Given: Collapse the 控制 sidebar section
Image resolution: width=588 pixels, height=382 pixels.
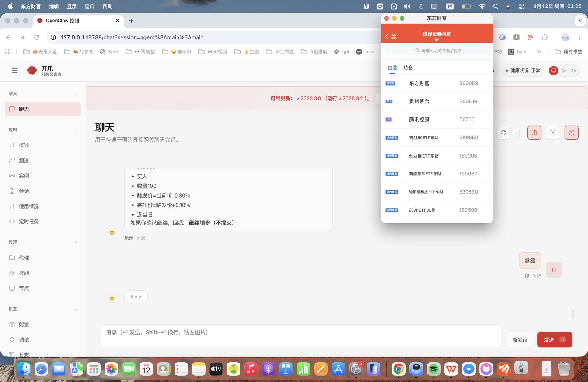Looking at the screenshot, I should pos(75,130).
